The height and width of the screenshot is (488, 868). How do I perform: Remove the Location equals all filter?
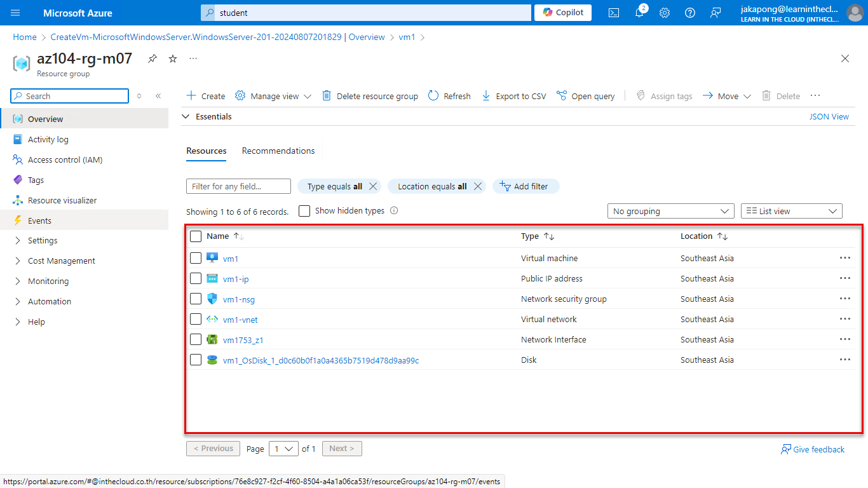pos(478,186)
